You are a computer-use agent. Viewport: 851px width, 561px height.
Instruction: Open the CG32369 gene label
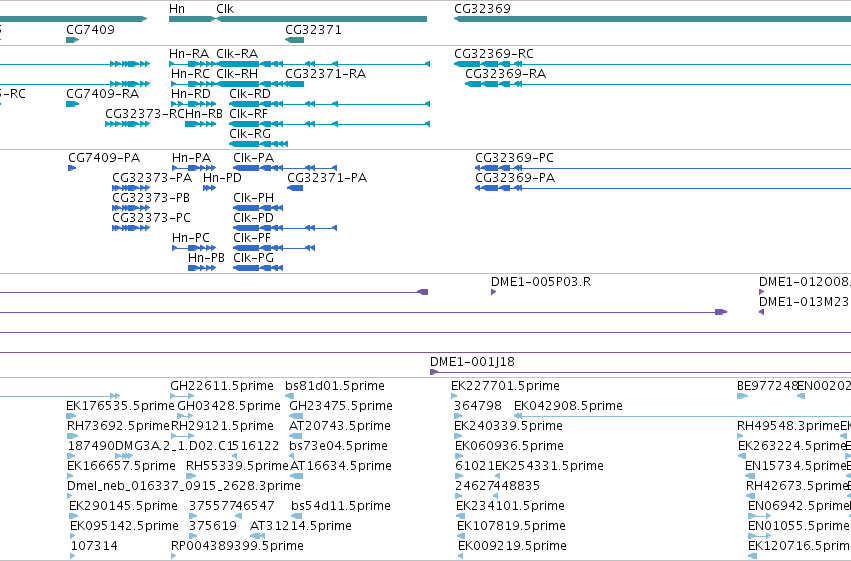click(482, 9)
